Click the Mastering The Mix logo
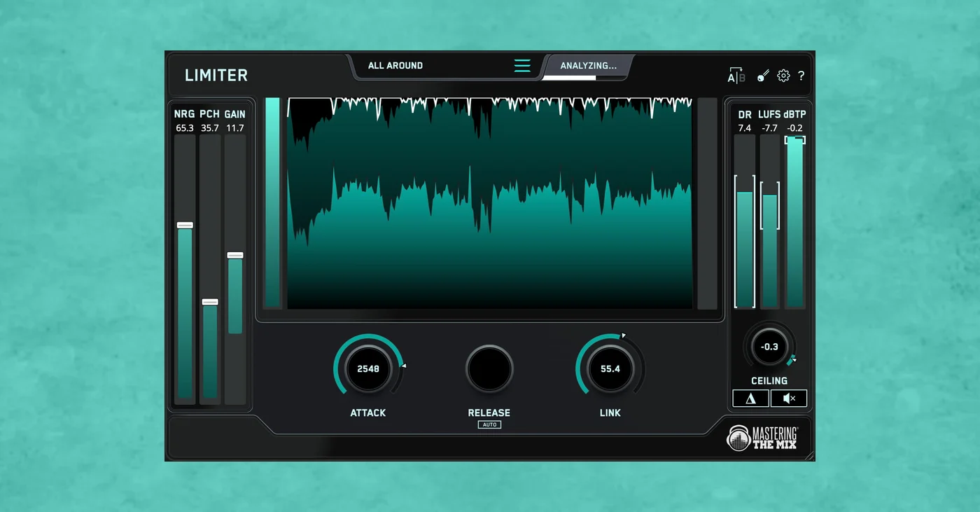The image size is (980, 512). [762, 438]
